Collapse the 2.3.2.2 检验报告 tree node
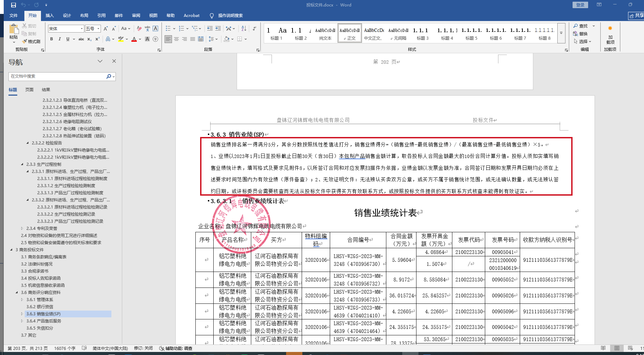 [x=28, y=143]
